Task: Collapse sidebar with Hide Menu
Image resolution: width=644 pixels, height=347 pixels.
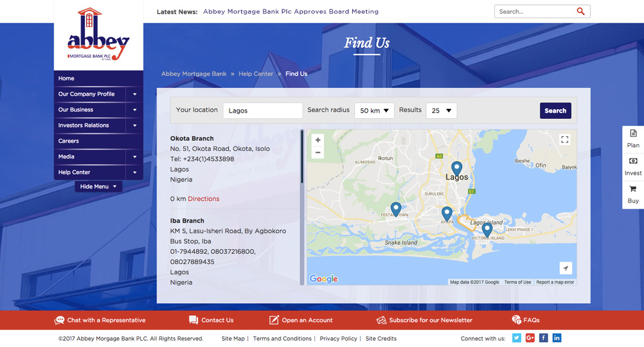Action: coord(98,187)
